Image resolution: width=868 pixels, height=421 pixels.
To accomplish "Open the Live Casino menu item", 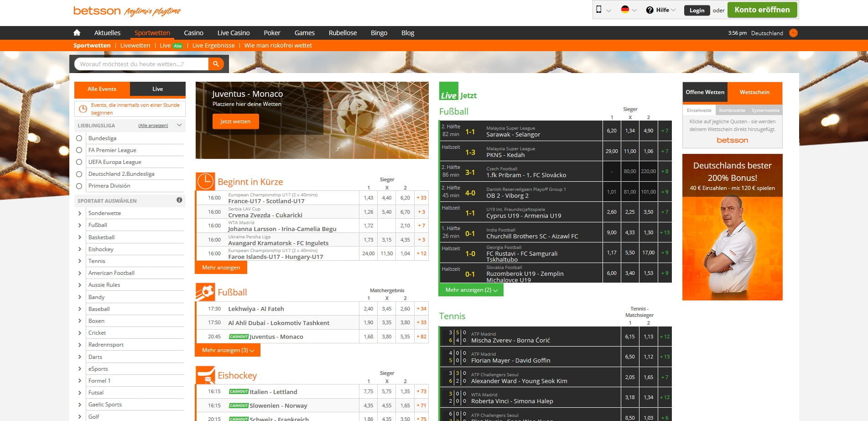I will (234, 33).
